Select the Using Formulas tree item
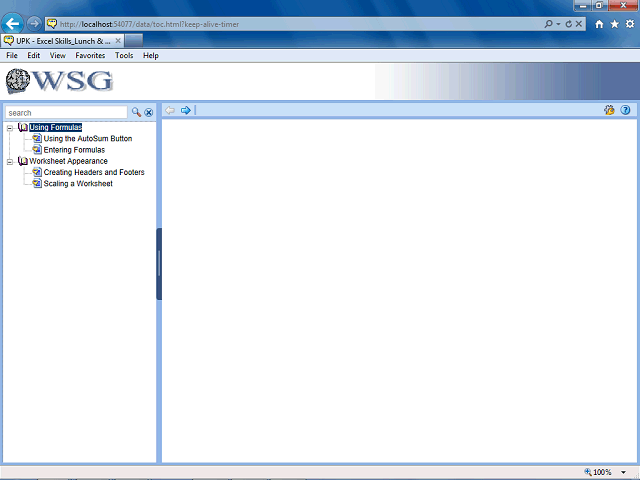 tap(56, 127)
